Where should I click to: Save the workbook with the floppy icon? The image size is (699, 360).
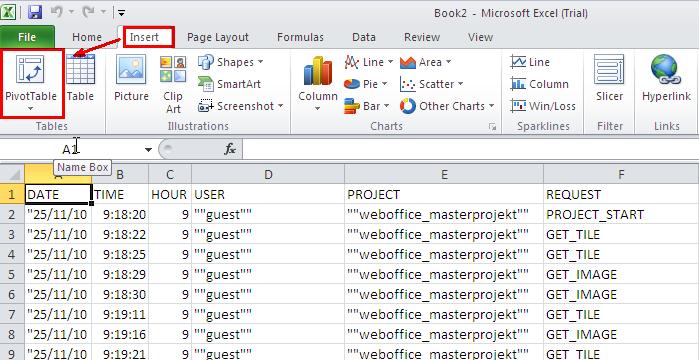pyautogui.click(x=35, y=12)
